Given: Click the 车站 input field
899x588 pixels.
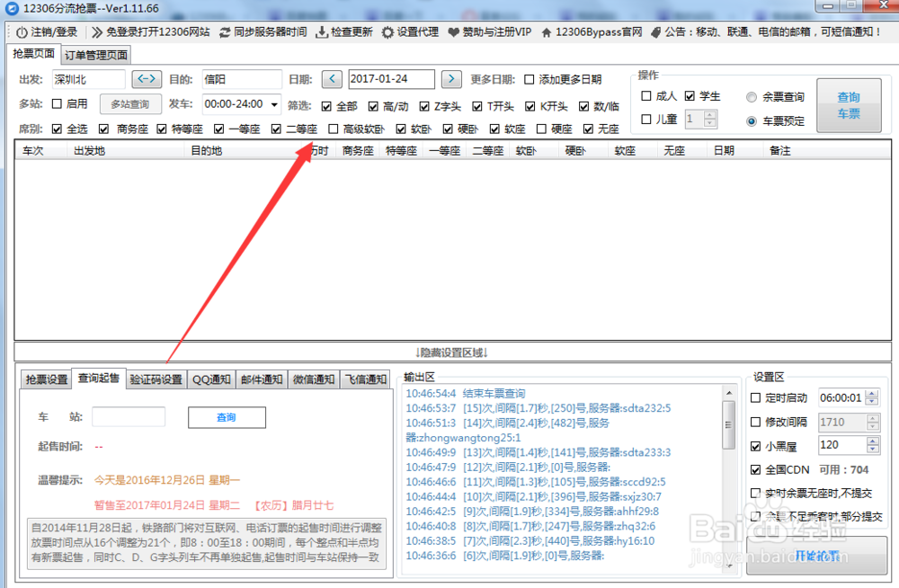Looking at the screenshot, I should pos(129,416).
